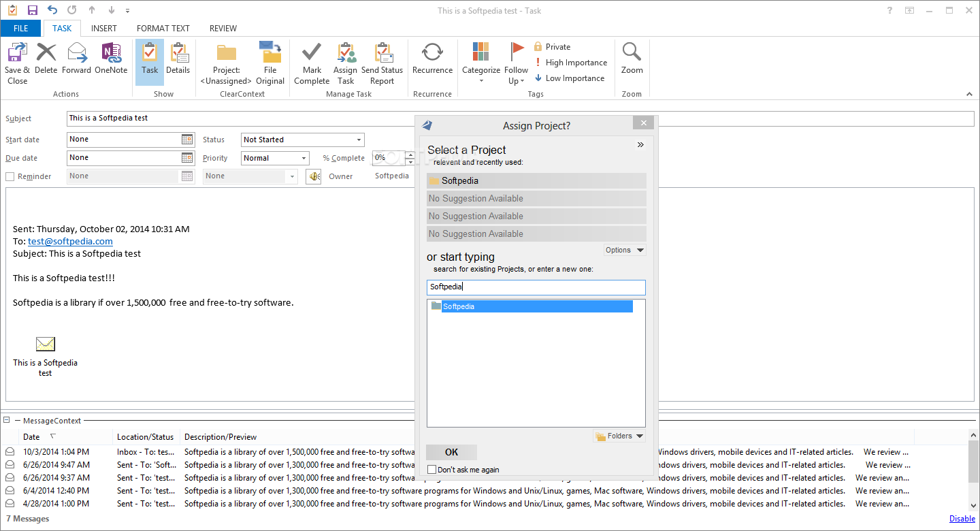Screen dimensions: 980x531
Task: Collapse the MessageContext panel
Action: pos(7,421)
